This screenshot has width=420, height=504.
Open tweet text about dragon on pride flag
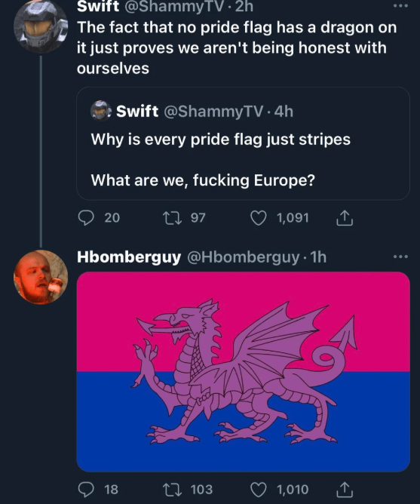pyautogui.click(x=237, y=48)
